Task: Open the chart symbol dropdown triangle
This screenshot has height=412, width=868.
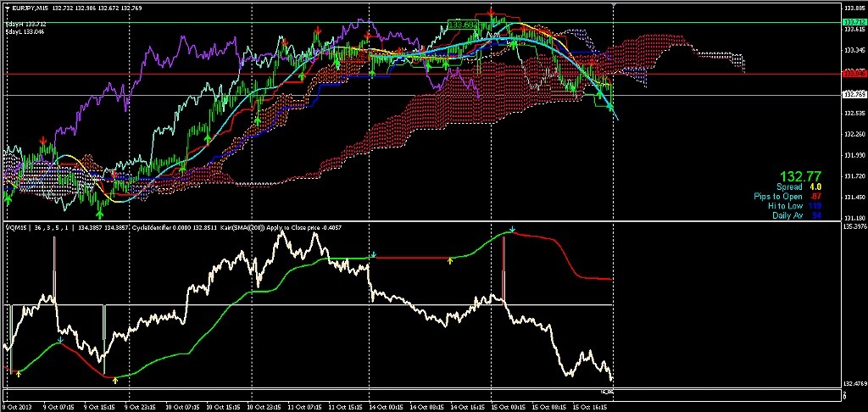Action: tap(6, 8)
